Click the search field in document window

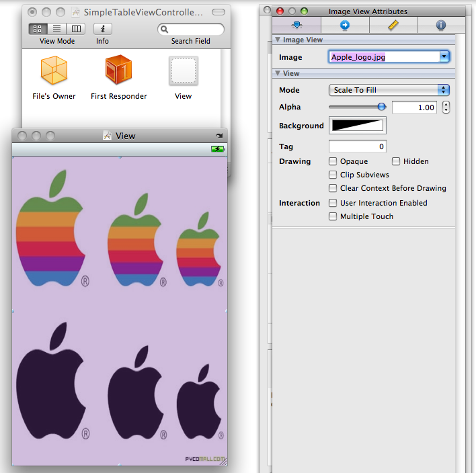point(191,29)
